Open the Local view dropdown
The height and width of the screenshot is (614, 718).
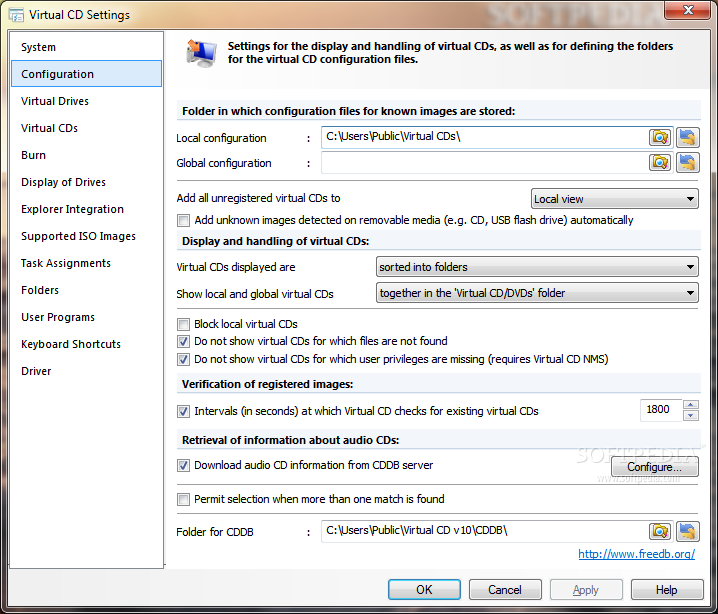[x=615, y=199]
